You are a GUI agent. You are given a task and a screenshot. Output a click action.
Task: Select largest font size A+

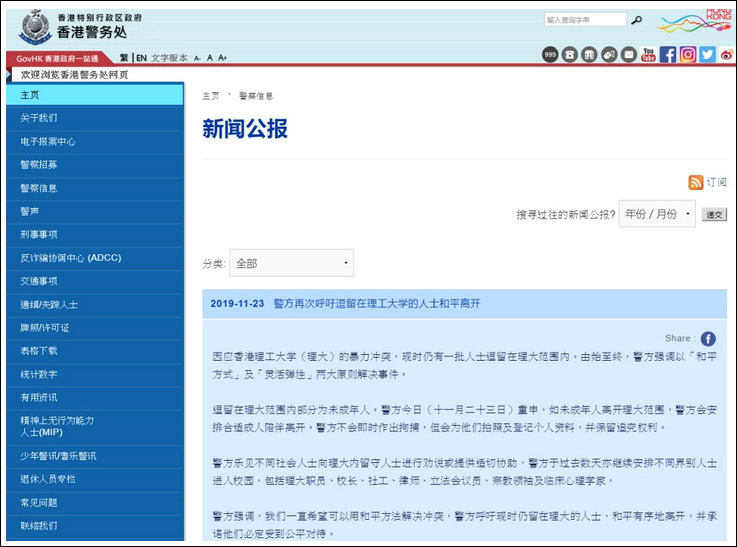(222, 58)
